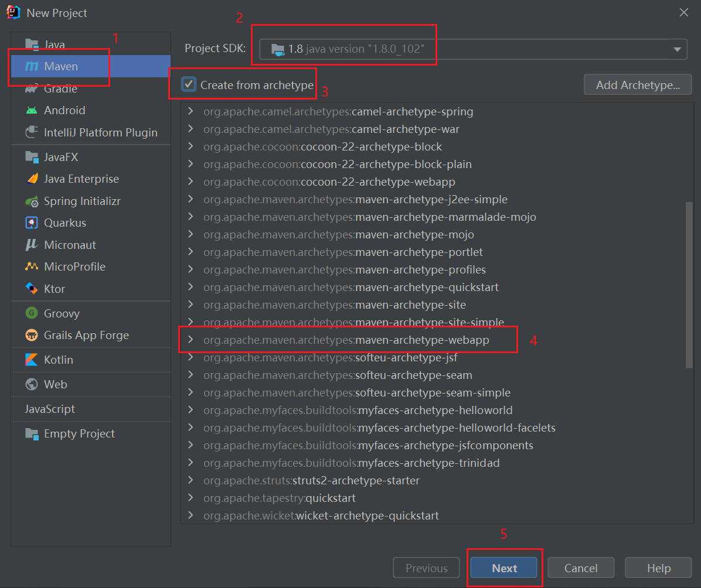This screenshot has width=701, height=588.
Task: Click the Previous button
Action: coord(426,568)
